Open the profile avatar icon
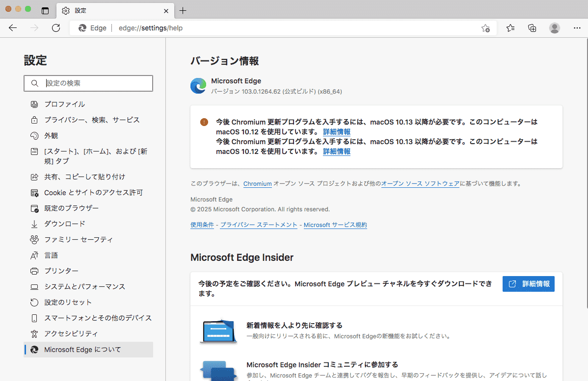Viewport: 588px width, 381px height. tap(554, 28)
